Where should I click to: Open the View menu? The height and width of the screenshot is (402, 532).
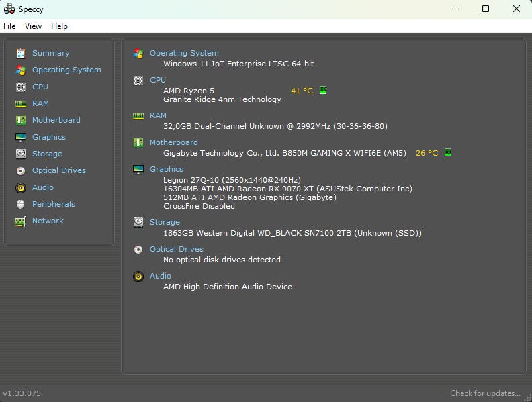coord(33,26)
